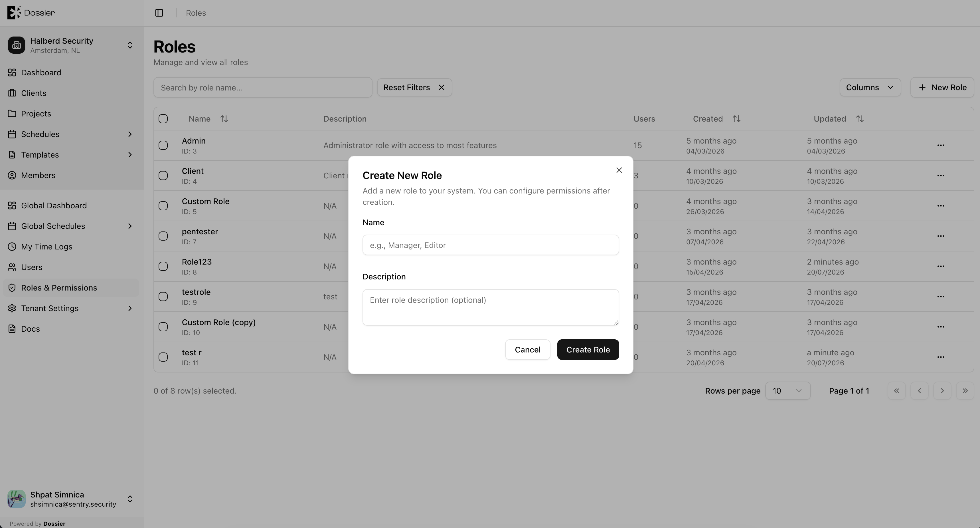Expand Global Schedules submenu

[x=130, y=226]
